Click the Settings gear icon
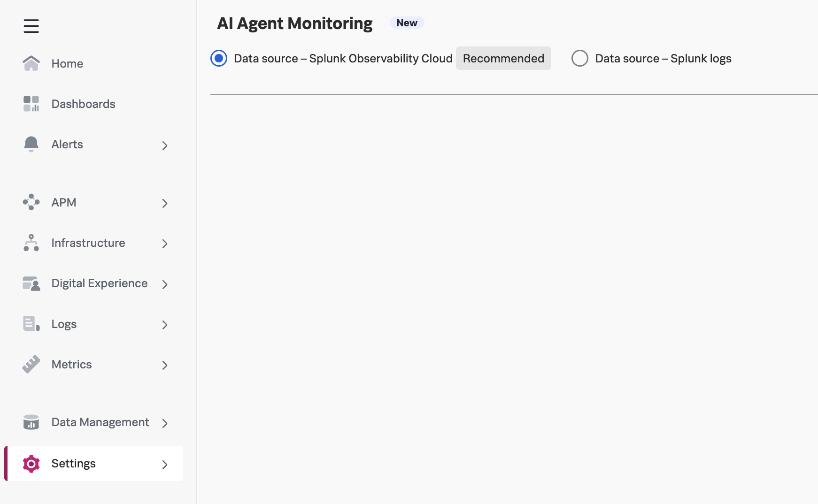The height and width of the screenshot is (504, 818). (x=31, y=464)
